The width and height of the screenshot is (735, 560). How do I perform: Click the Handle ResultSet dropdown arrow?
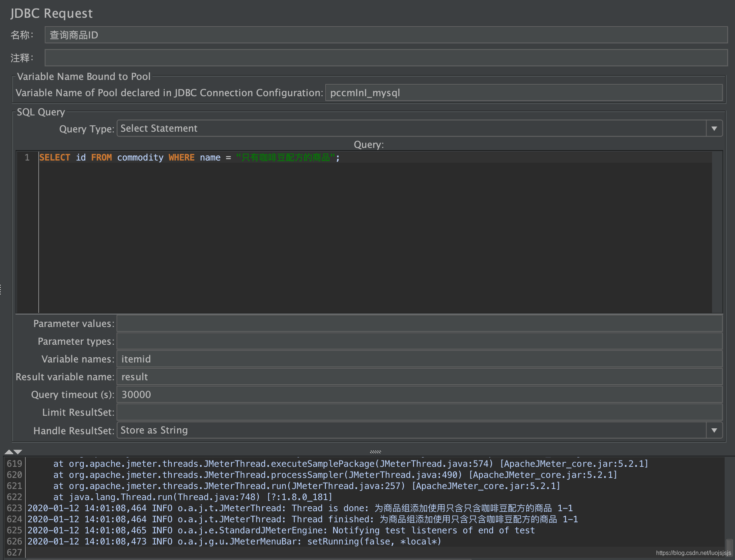point(714,430)
